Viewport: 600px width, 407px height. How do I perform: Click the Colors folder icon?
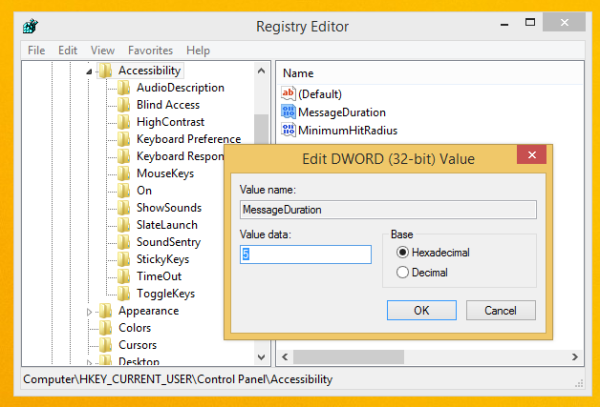105,328
